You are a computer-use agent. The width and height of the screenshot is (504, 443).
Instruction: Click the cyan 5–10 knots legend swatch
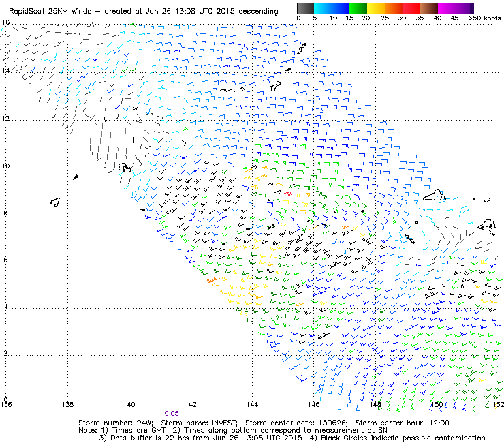pos(322,8)
